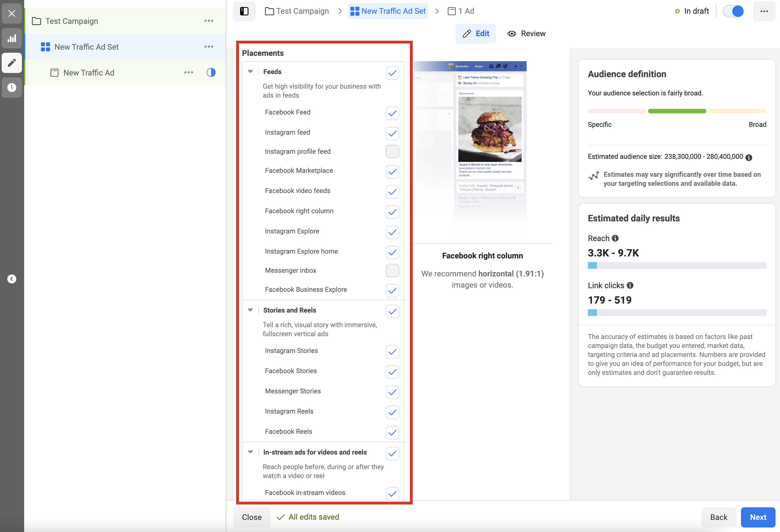Click the clock history icon in sidebar
Image resolution: width=780 pixels, height=532 pixels.
click(12, 88)
